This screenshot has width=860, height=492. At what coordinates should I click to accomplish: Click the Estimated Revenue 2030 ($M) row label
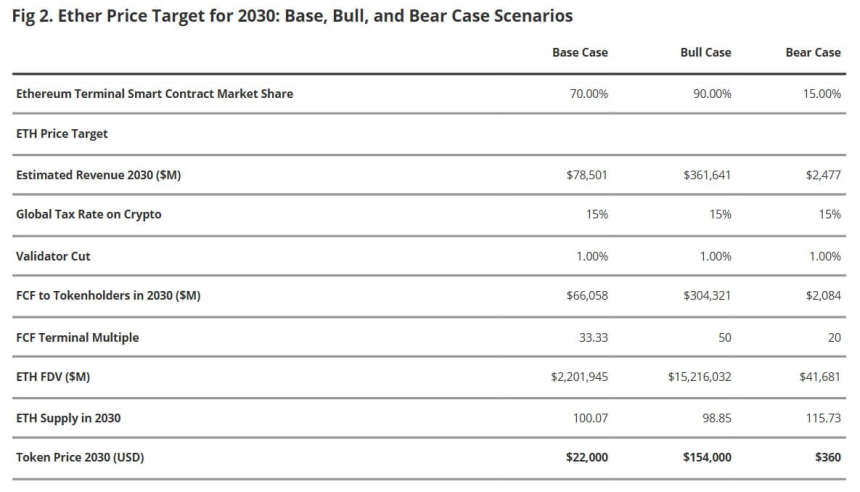(98, 174)
